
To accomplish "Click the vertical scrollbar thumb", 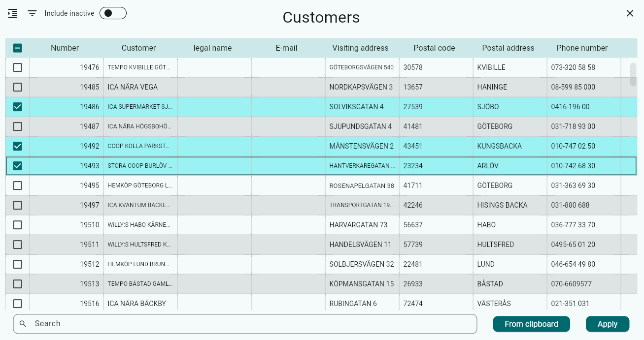I will [633, 75].
